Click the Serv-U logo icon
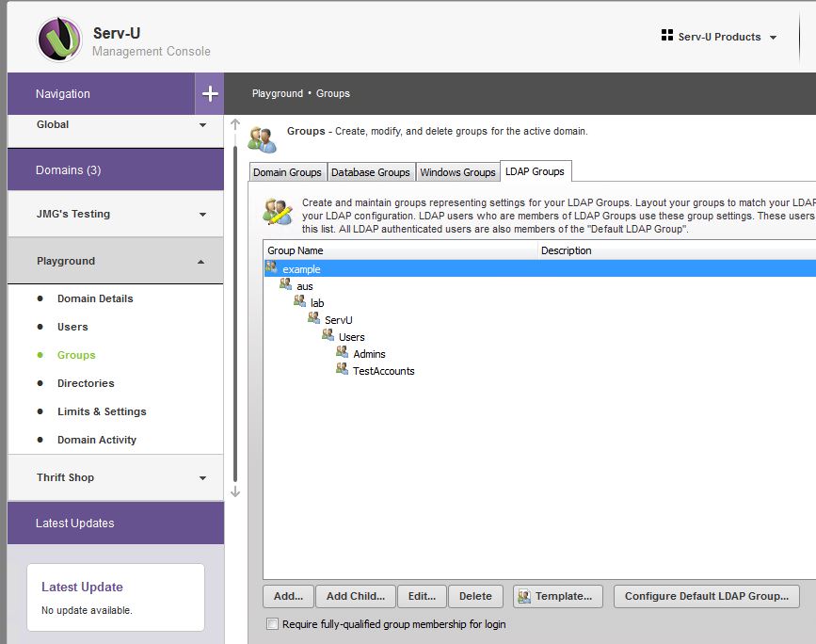 [59, 40]
